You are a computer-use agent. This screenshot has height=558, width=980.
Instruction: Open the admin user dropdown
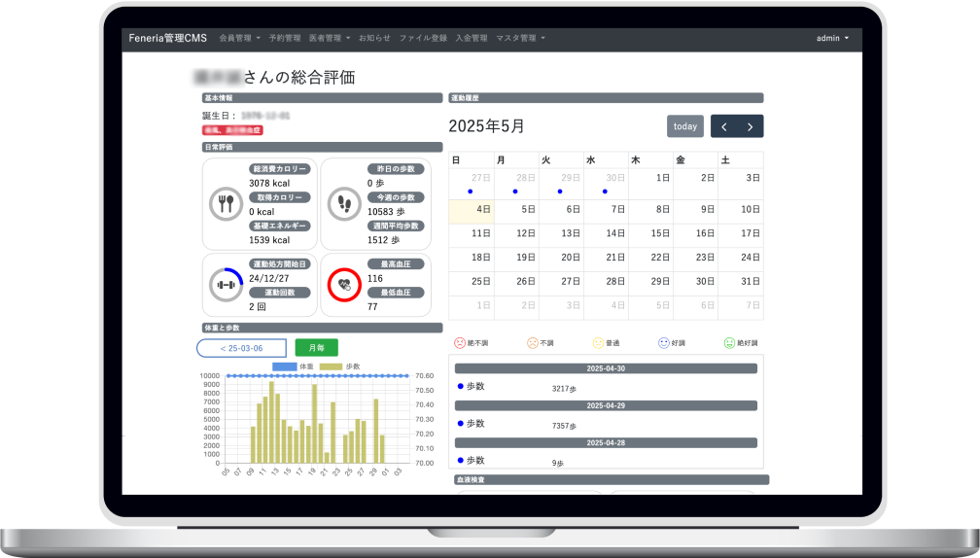[832, 38]
